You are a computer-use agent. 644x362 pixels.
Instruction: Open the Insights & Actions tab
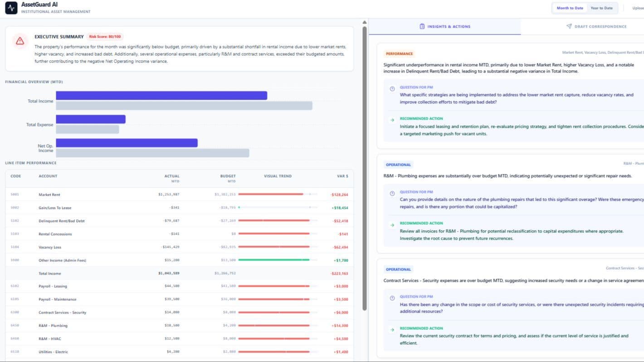445,26
